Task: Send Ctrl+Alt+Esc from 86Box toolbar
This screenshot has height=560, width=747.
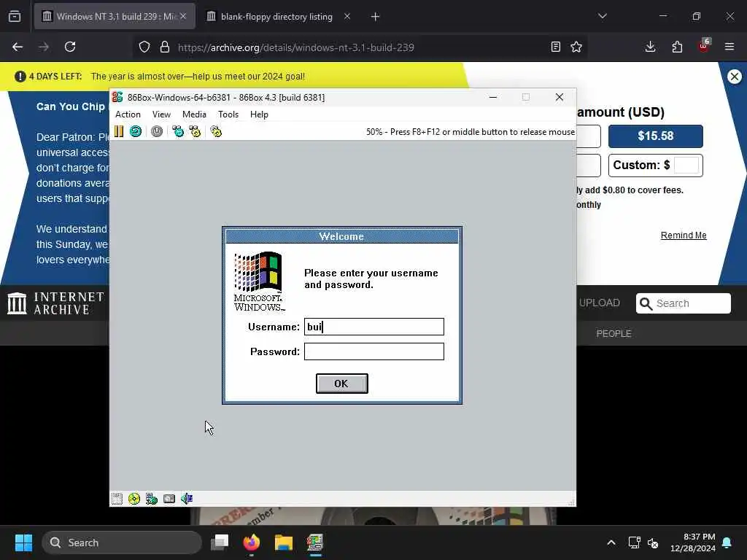Action: click(x=195, y=131)
